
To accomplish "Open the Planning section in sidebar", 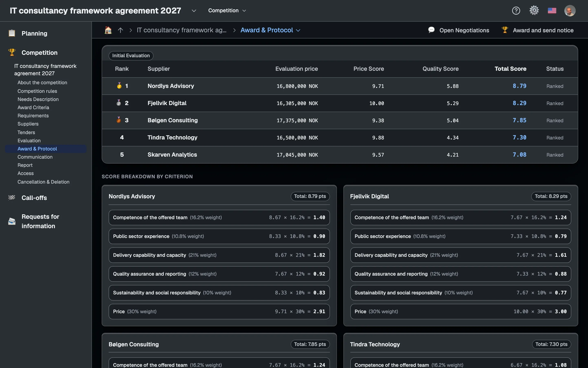I will point(34,33).
